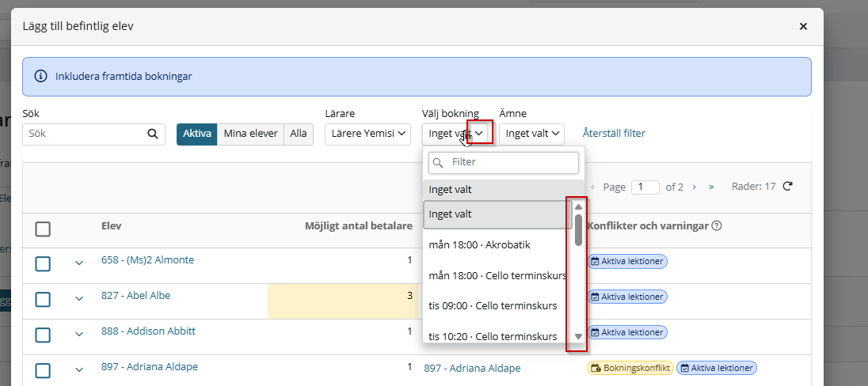Expand the row for 888 - Addison Abbitt
This screenshot has width=868, height=386.
(x=79, y=334)
